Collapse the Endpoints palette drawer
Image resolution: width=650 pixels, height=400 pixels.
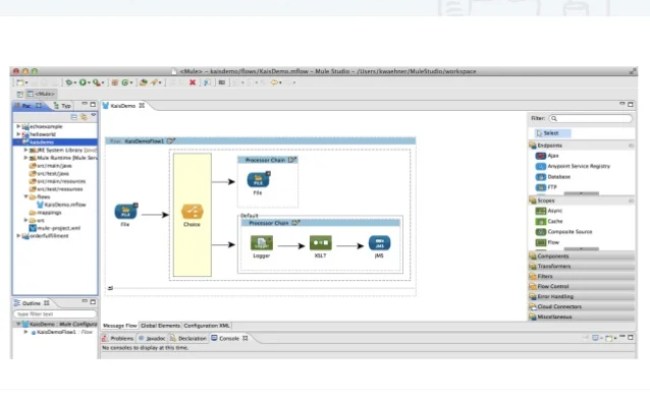click(582, 145)
